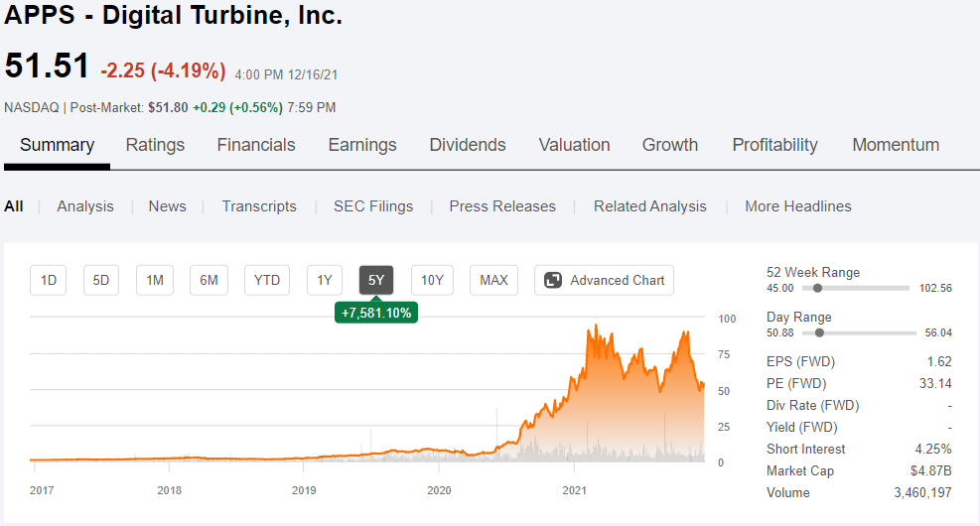Filter headlines by Analysis

click(85, 206)
